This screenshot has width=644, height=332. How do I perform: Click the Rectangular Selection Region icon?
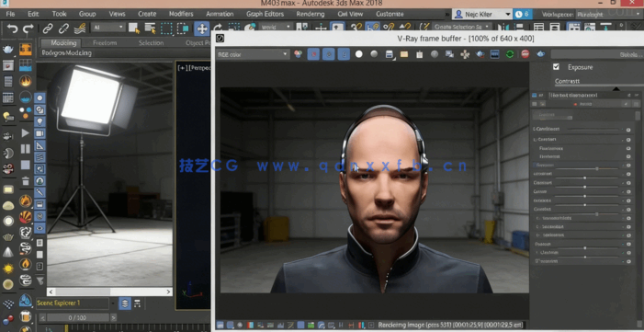pos(166,28)
